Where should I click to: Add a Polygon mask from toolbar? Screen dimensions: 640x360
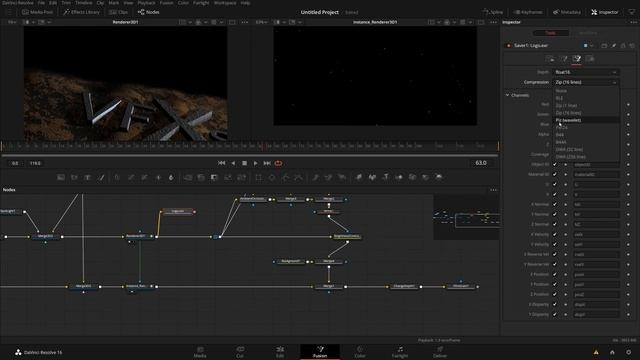(x=285, y=177)
